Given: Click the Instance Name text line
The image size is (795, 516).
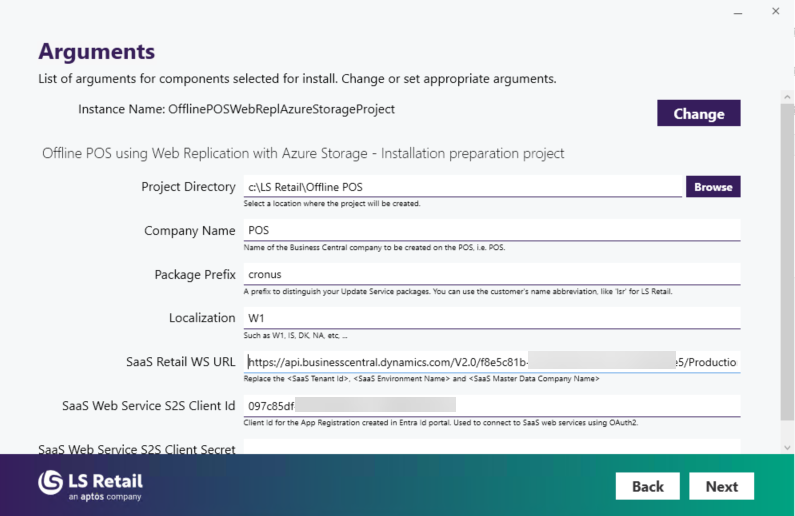Looking at the screenshot, I should [236, 108].
